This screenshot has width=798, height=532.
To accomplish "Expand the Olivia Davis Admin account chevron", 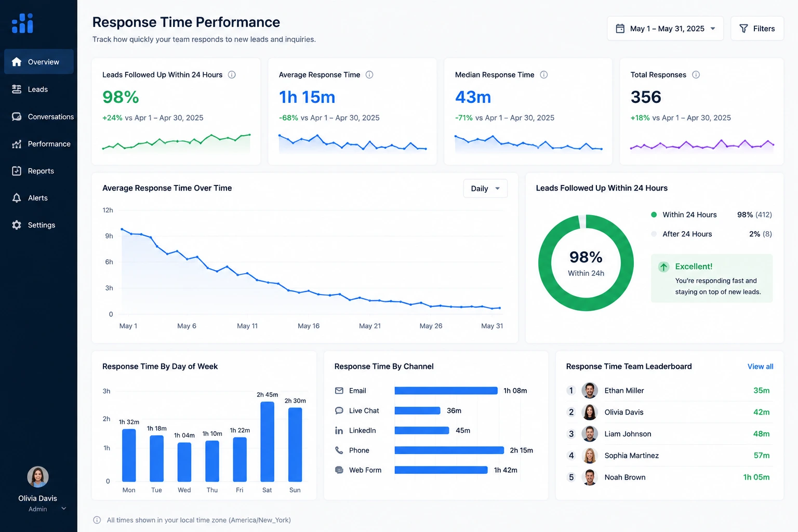I will point(64,509).
